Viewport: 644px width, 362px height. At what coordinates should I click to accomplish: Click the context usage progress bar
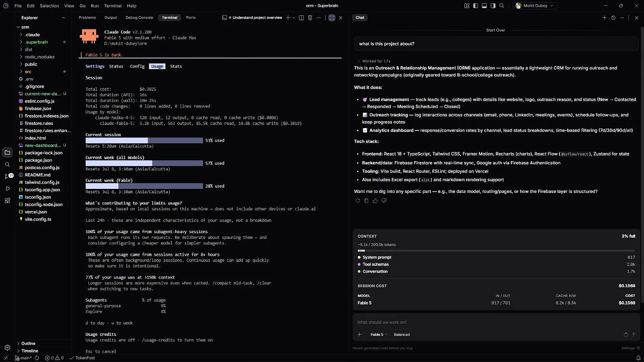[x=496, y=251]
